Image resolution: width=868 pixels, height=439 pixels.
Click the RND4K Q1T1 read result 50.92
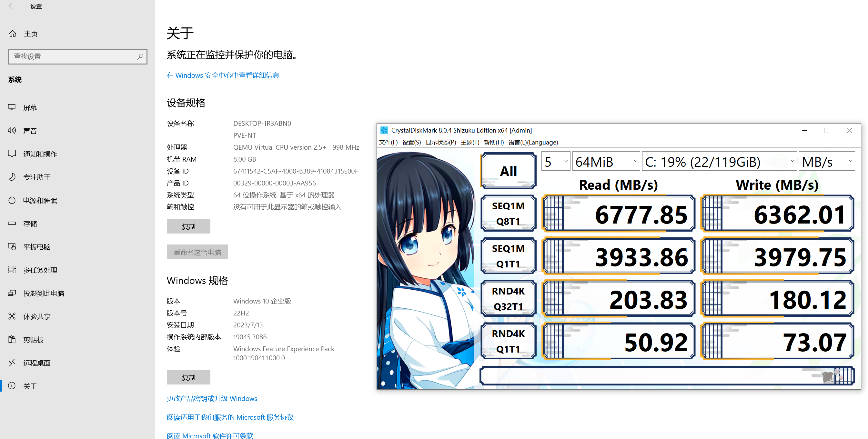click(x=618, y=341)
